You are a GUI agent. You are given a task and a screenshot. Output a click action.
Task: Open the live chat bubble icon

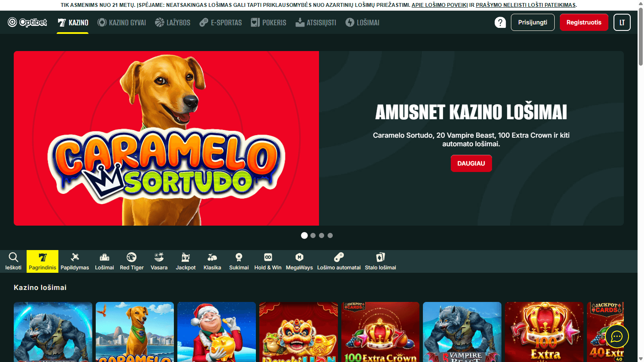pos(617,336)
